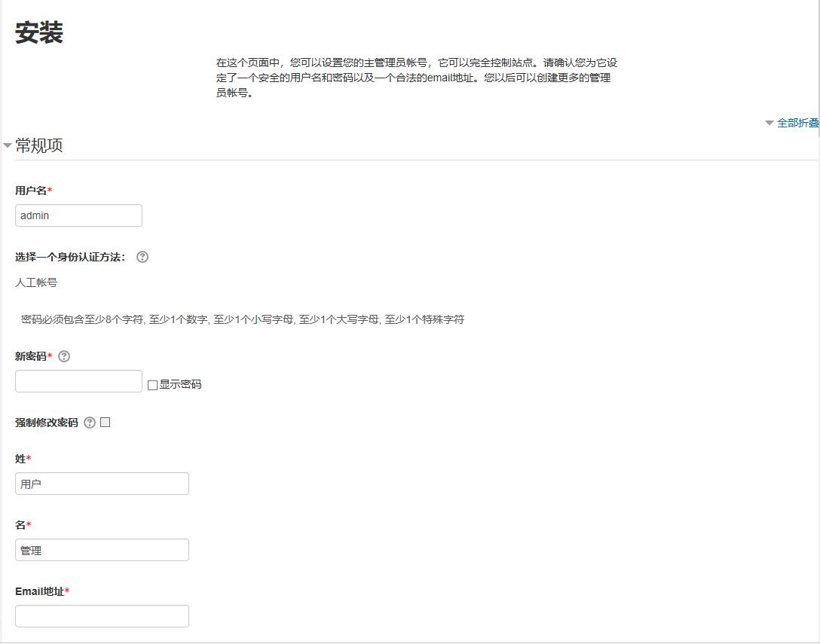Click the 用户名 field label
The image size is (820, 644).
click(28, 191)
